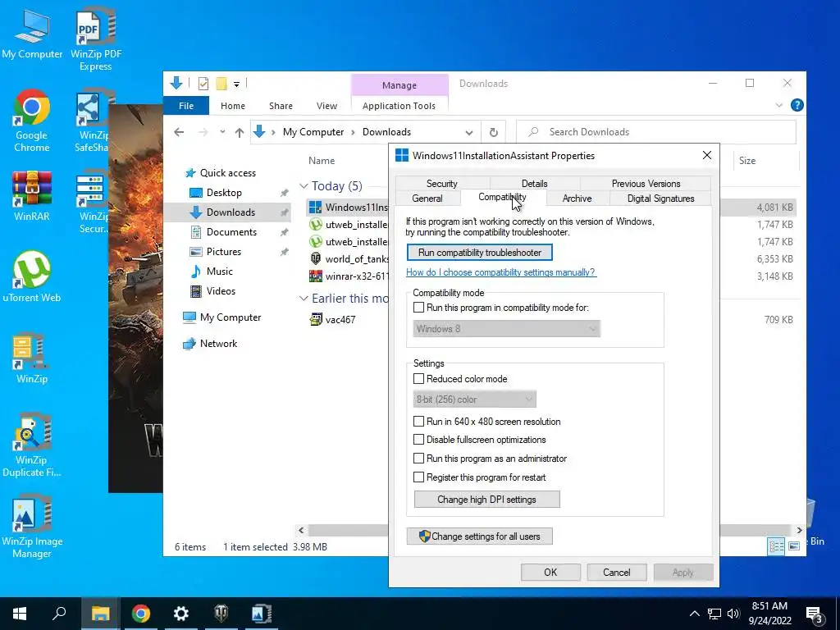840x630 pixels.
Task: Show hidden tray icons chevron
Action: 694,614
